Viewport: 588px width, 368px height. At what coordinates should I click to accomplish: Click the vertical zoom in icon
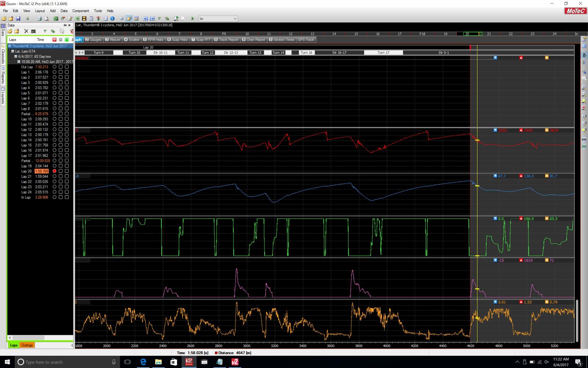(584, 116)
